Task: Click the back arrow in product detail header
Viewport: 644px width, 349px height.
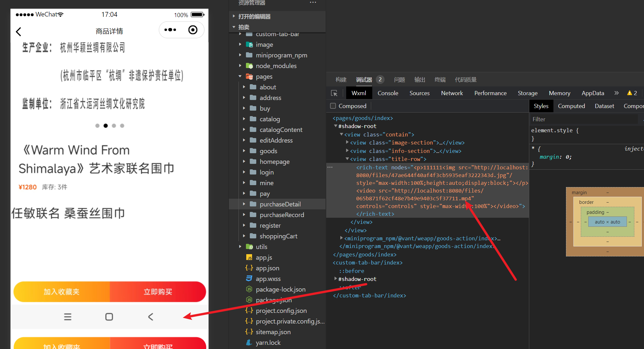Action: pos(19,32)
